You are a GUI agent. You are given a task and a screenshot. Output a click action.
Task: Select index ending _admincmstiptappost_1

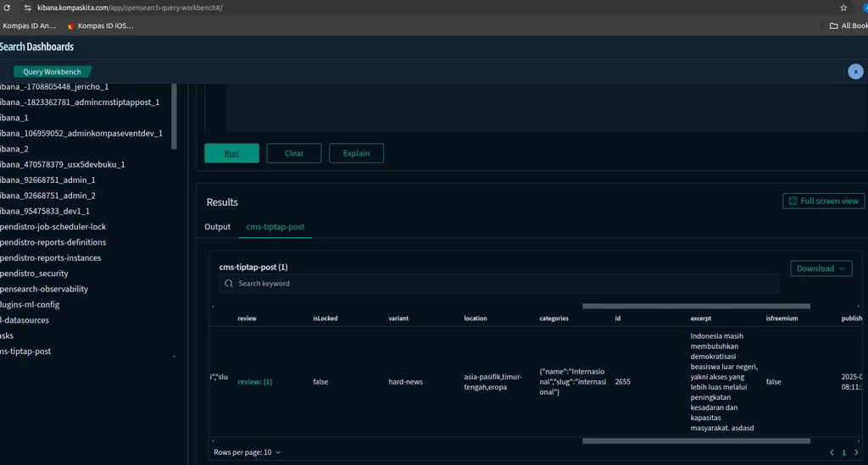[80, 102]
